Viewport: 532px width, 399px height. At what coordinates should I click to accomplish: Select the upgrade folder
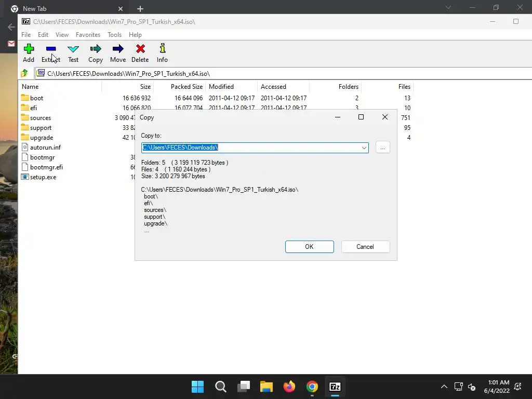[x=37, y=137]
